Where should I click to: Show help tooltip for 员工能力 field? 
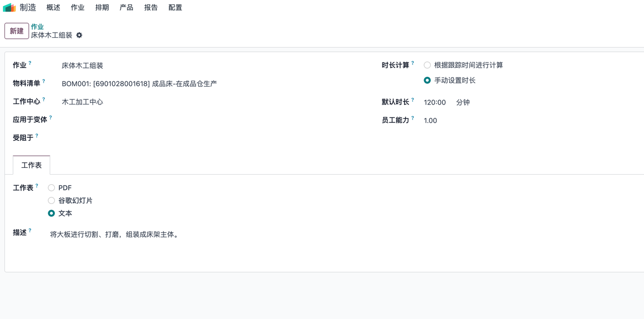pos(413,118)
